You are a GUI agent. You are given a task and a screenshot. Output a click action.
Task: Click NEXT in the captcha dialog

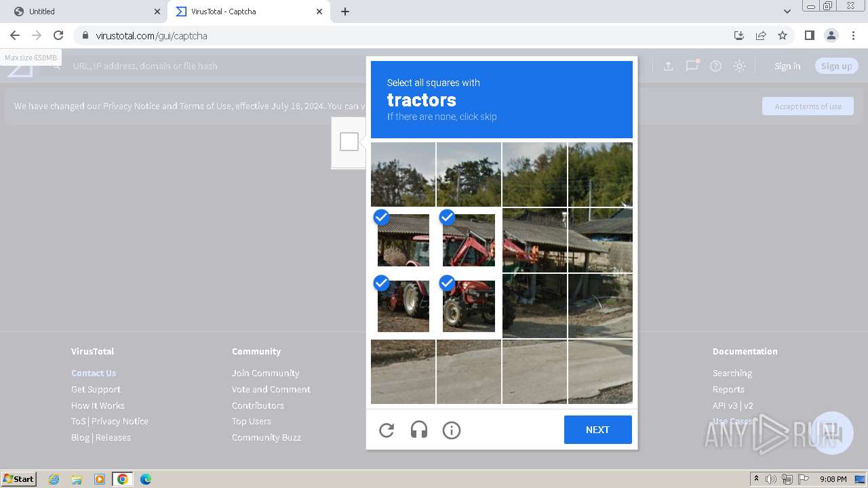[597, 430]
